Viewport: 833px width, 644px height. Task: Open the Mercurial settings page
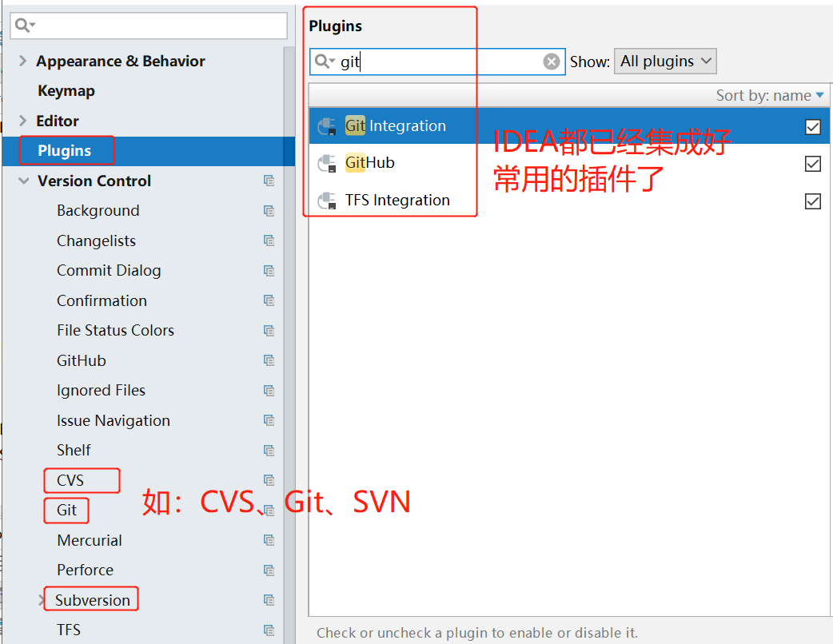(90, 540)
